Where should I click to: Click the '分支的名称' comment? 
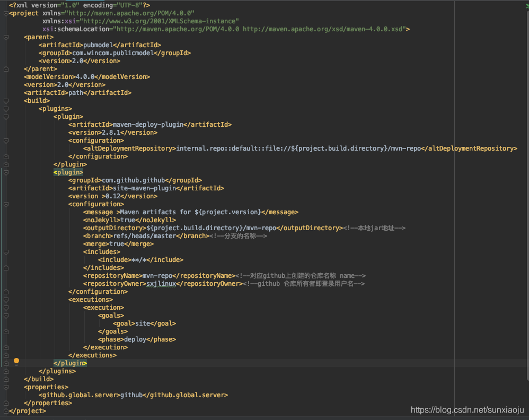point(238,235)
